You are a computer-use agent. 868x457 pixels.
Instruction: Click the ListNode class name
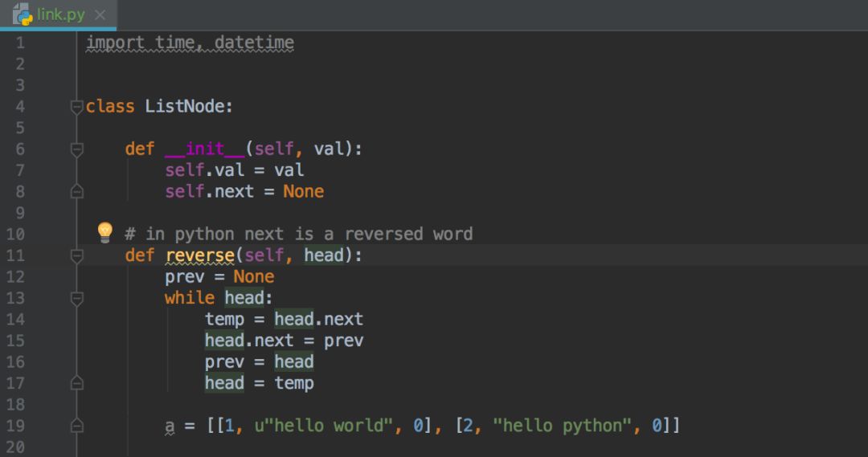185,106
